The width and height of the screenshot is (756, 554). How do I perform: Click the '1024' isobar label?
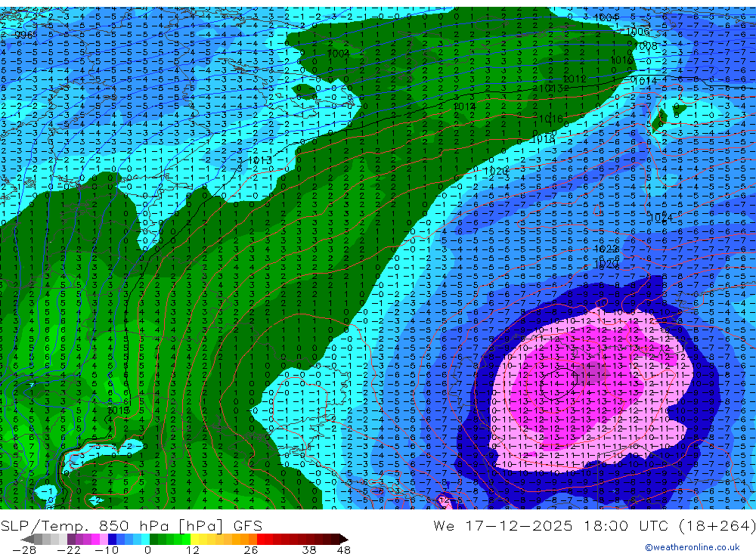[661, 218]
